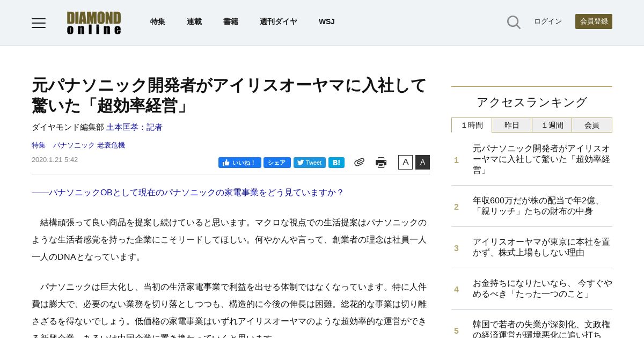The width and height of the screenshot is (644, 338).
Task: Print the article using printer icon
Action: pos(381,163)
